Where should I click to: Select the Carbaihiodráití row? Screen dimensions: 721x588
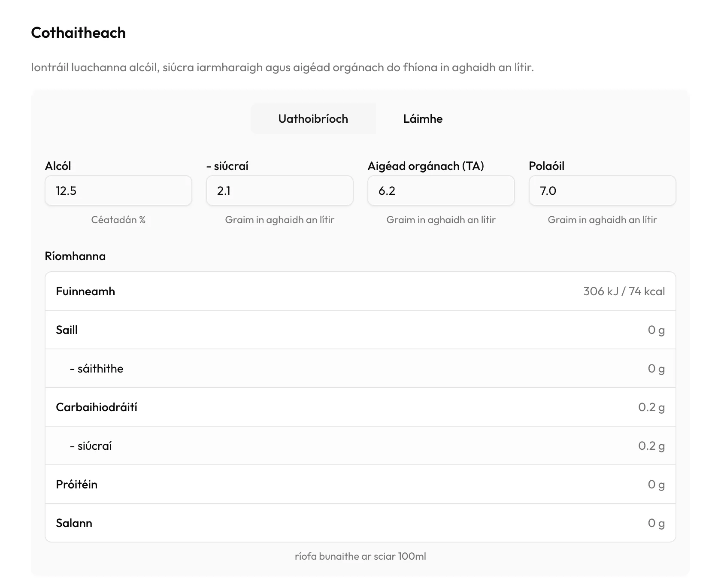360,407
